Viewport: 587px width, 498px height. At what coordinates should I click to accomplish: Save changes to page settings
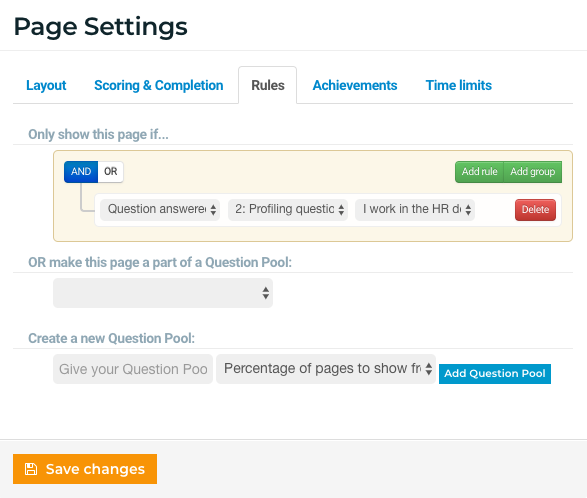(85, 469)
